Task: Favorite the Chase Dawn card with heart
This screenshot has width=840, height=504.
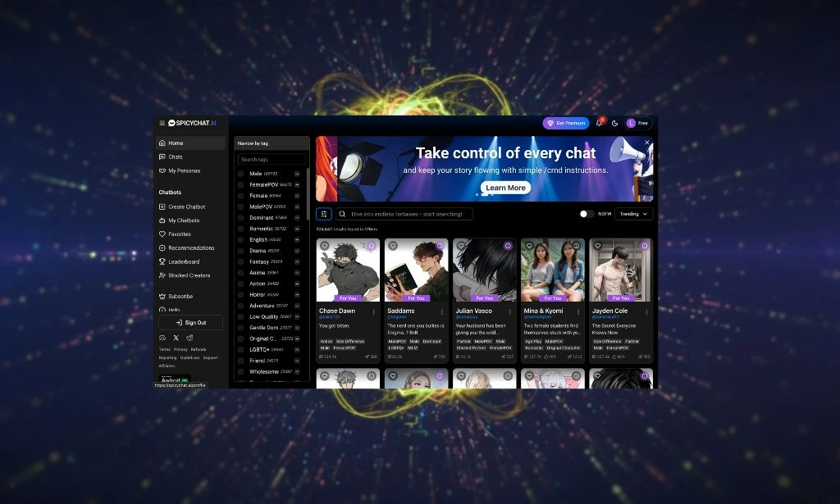Action: pyautogui.click(x=324, y=246)
